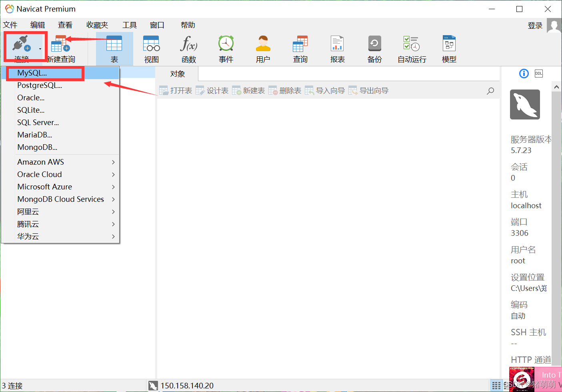This screenshot has width=562, height=392.
Task: Click the Connection plug icon
Action: [x=22, y=44]
